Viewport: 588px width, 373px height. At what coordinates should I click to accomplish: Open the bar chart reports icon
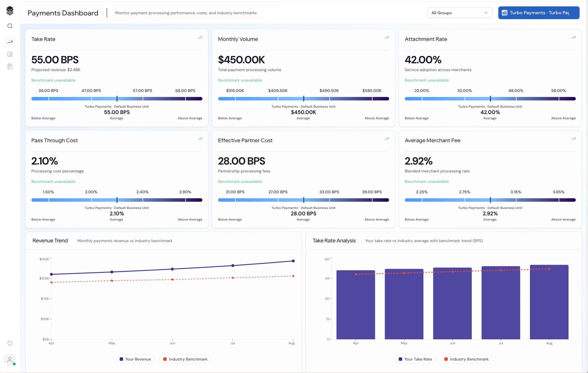pyautogui.click(x=10, y=54)
